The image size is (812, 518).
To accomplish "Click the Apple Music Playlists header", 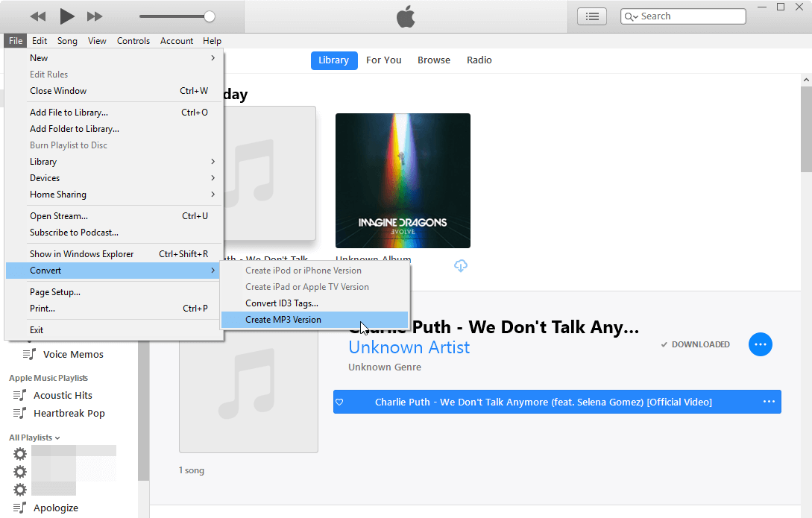I will 48,379.
